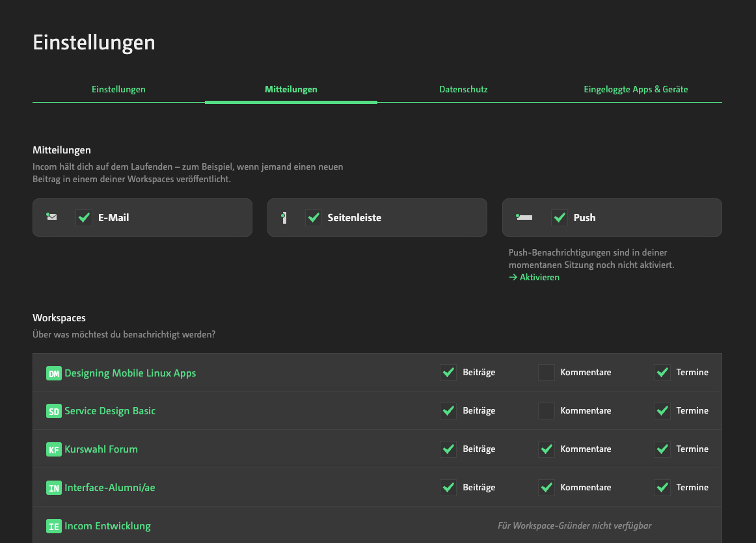The image size is (756, 543).
Task: Uncheck Beiträge for Interface-Alumni/ae
Action: (448, 488)
